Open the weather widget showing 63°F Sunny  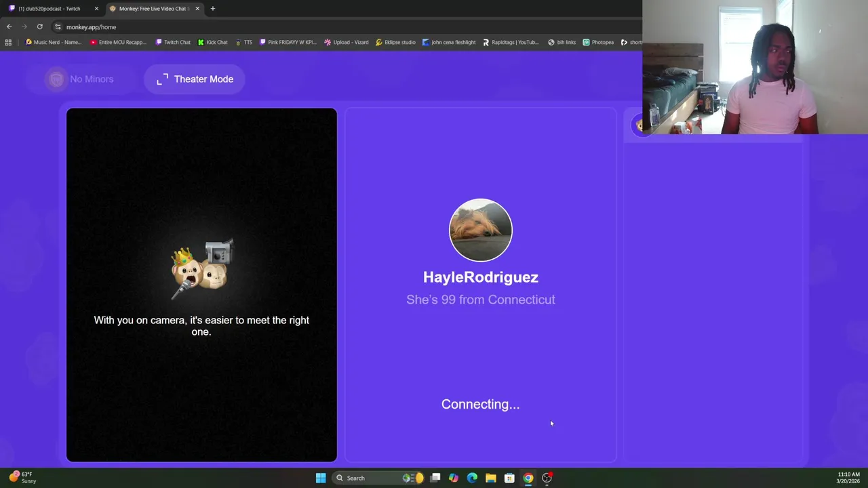click(22, 478)
